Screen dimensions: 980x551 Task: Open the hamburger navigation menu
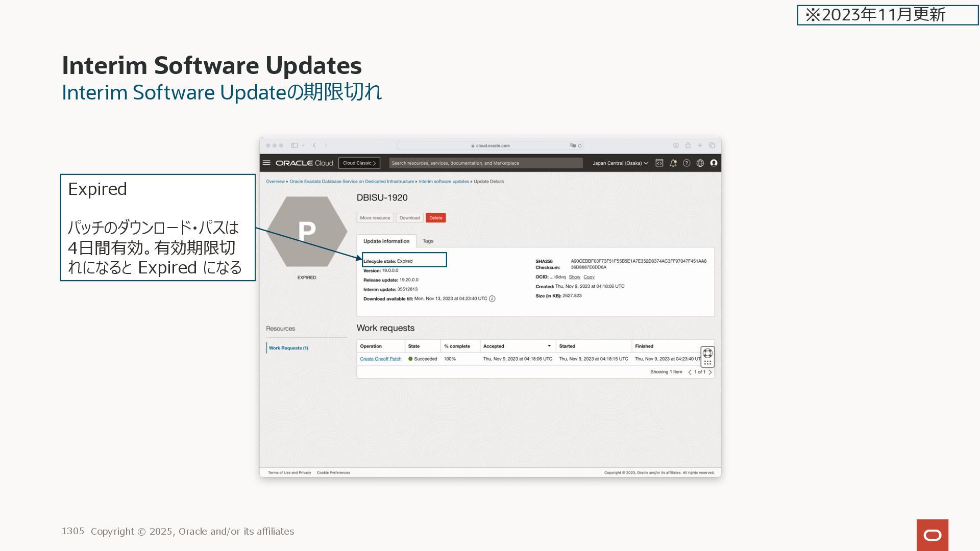coord(266,163)
